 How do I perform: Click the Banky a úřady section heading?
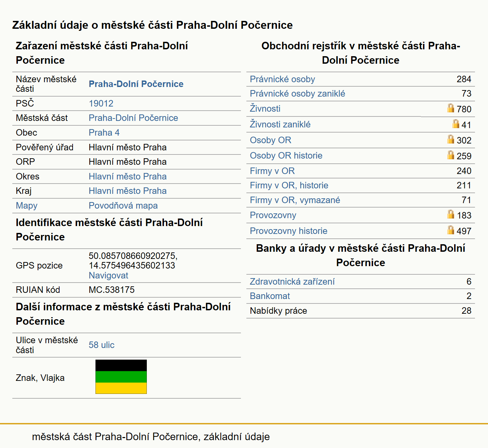361,255
